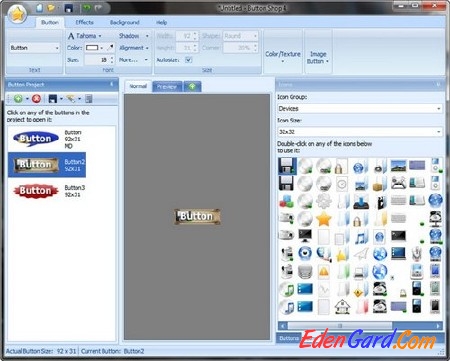The height and width of the screenshot is (361, 450).
Task: Open the Icon Group Devices dropdown
Action: [360, 109]
